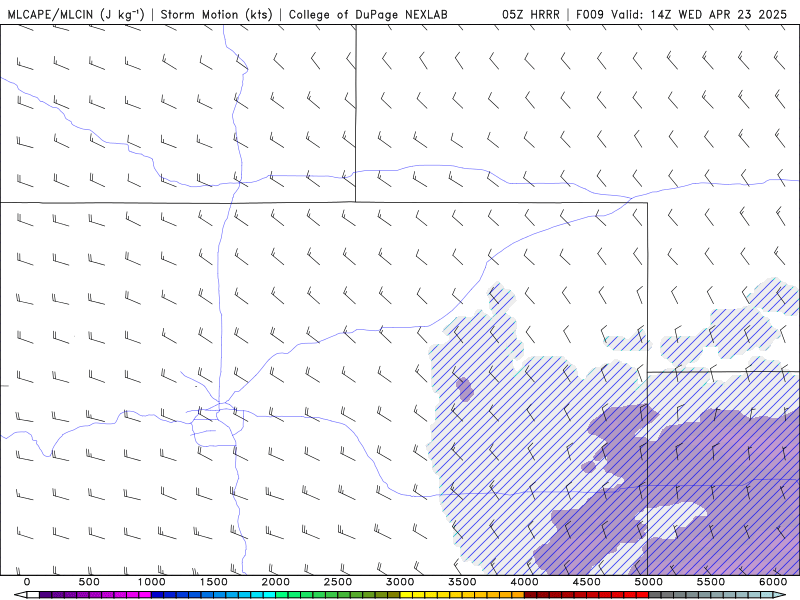
Task: Click the 3000 label on the color scale
Action: click(x=401, y=582)
